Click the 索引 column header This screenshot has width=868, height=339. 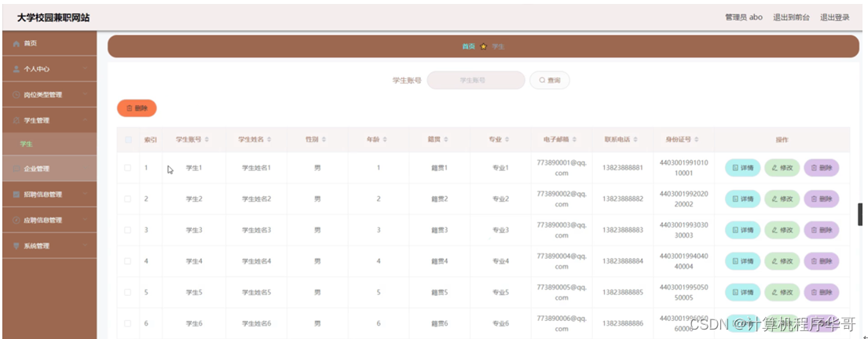[x=151, y=140]
